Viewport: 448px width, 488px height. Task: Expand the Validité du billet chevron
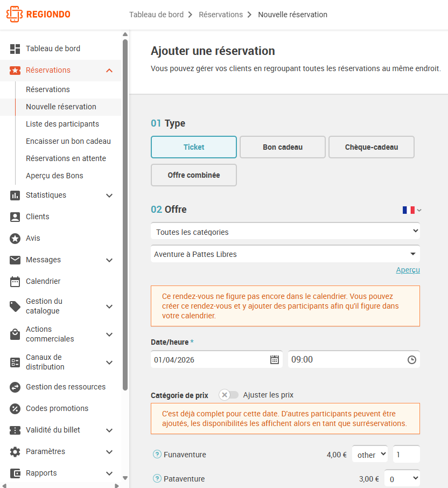point(109,430)
